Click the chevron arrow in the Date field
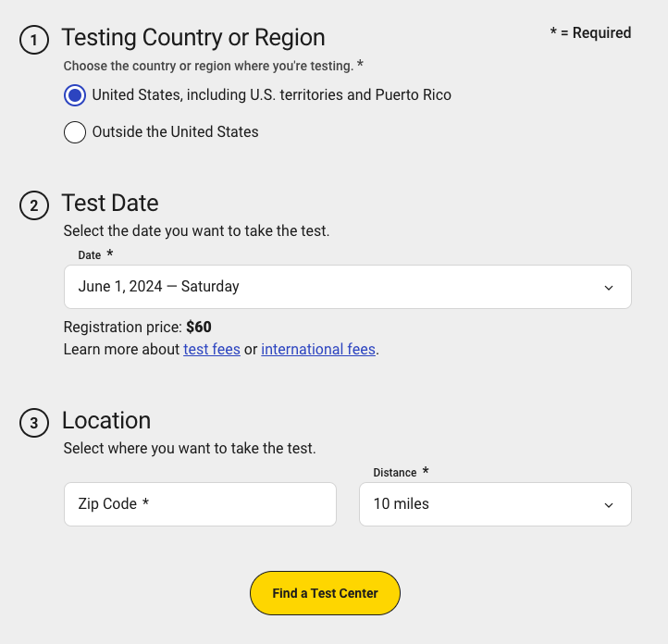Screen dimensions: 668x644 (x=609, y=288)
